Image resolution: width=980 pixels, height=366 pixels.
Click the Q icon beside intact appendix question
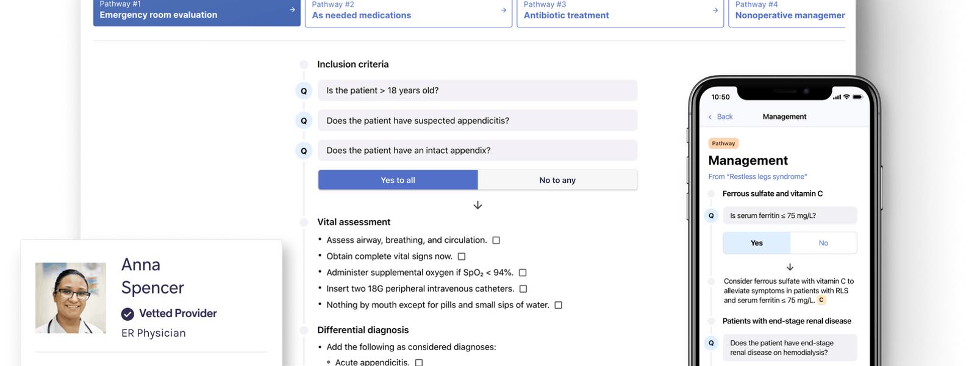tap(304, 151)
